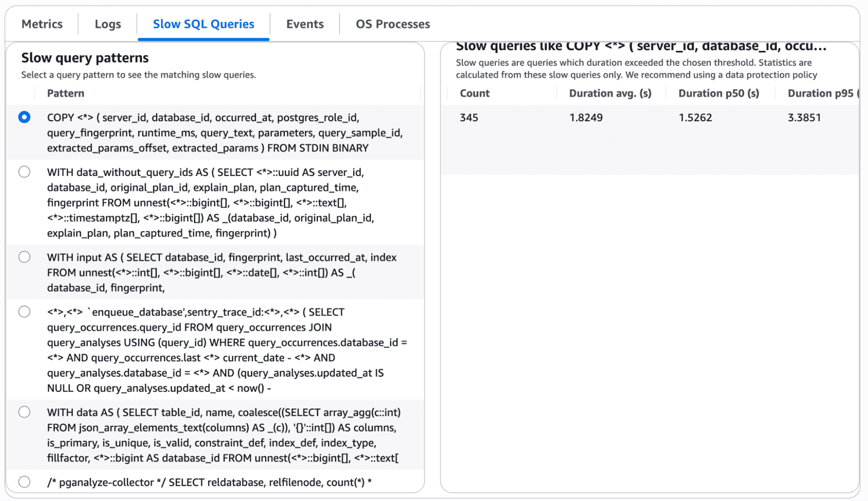Switch to the Logs tab

[108, 24]
